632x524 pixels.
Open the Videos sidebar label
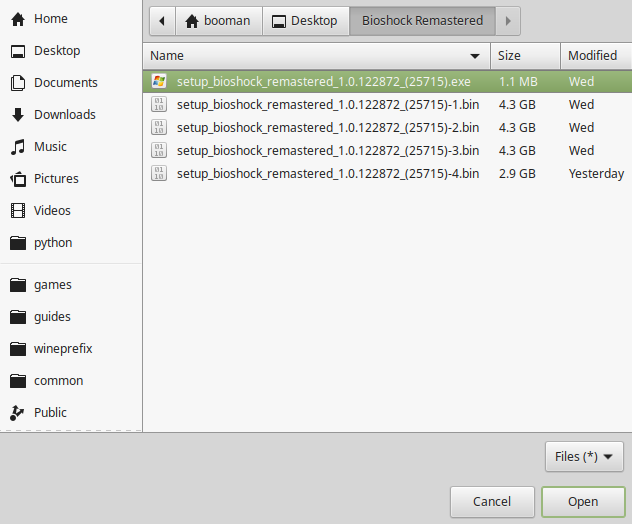coord(52,211)
